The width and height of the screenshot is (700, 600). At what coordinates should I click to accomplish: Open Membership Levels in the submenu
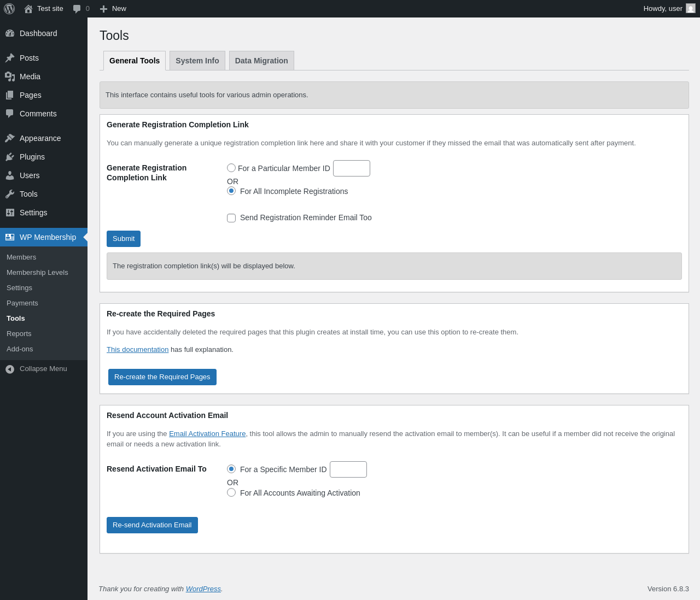37,273
